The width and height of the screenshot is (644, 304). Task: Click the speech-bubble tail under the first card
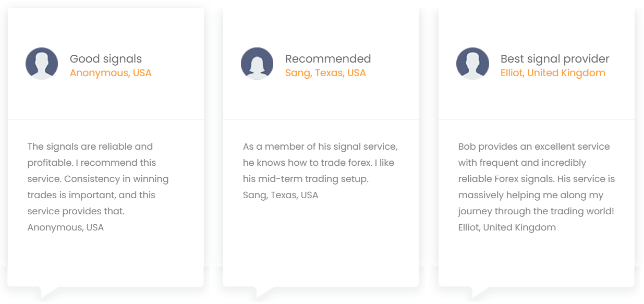48,292
